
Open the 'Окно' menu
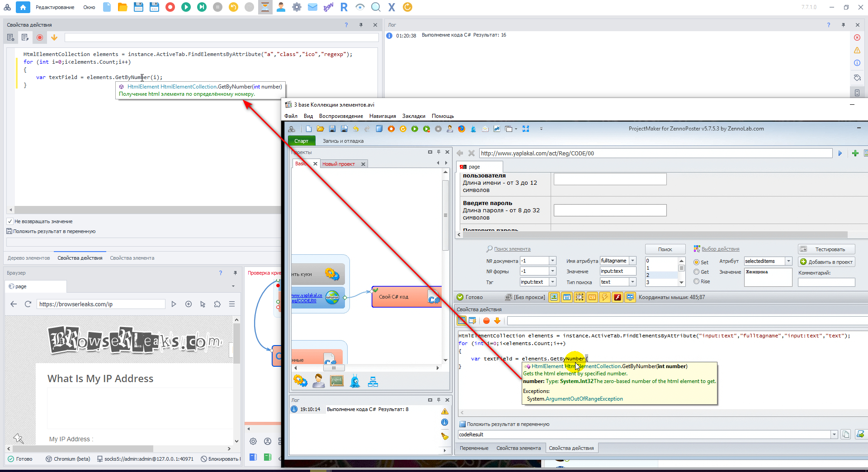coord(89,7)
